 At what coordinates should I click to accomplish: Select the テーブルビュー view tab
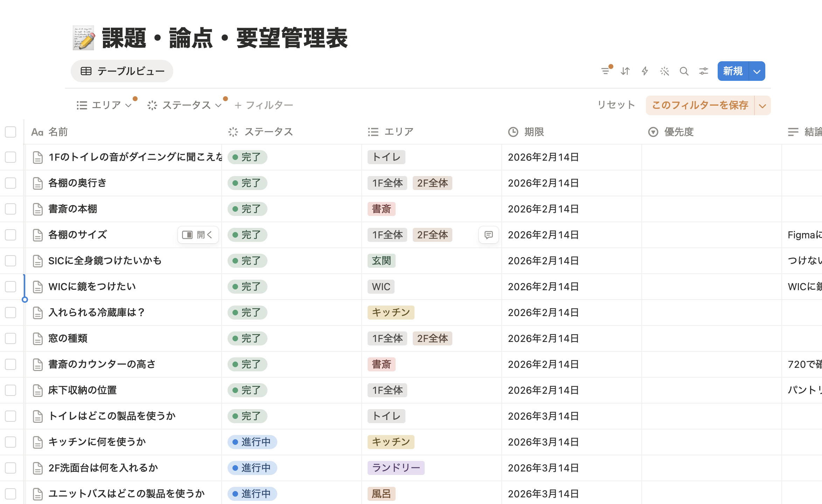122,71
